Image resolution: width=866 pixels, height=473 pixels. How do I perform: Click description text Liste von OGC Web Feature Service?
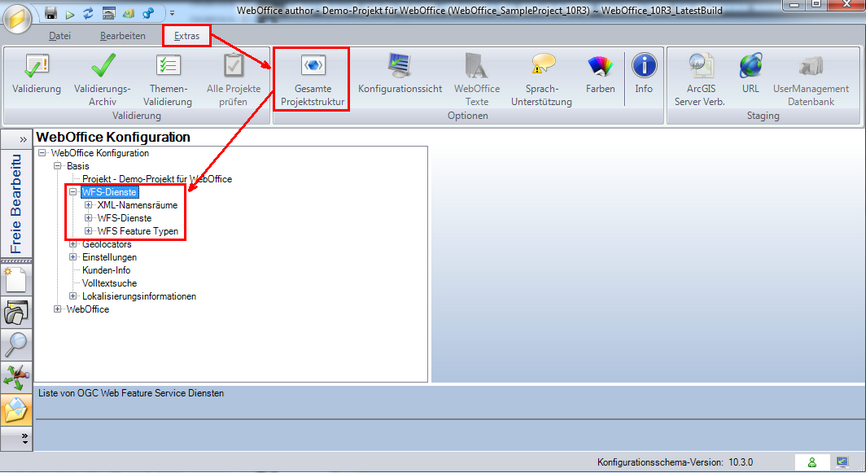[x=131, y=393]
